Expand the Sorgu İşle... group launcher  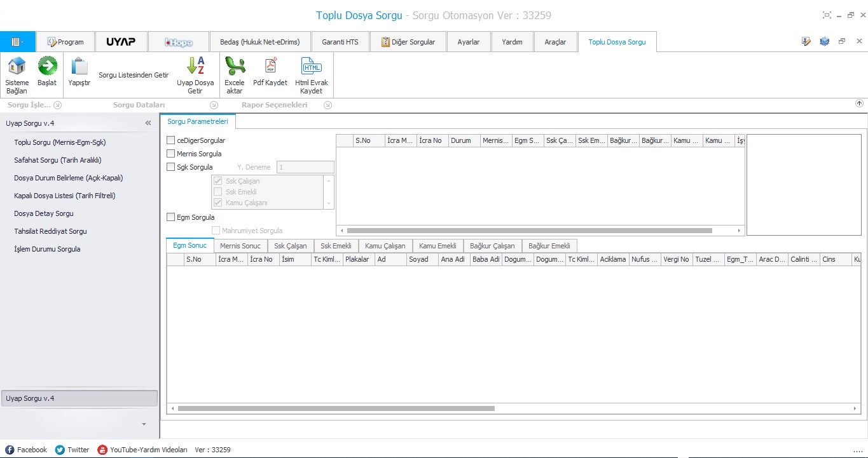(x=57, y=105)
